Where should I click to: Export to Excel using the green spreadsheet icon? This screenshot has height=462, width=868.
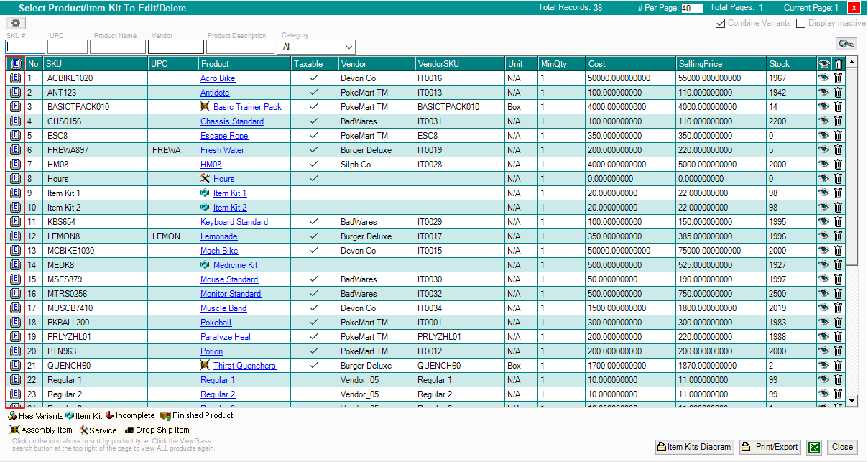[x=813, y=447]
